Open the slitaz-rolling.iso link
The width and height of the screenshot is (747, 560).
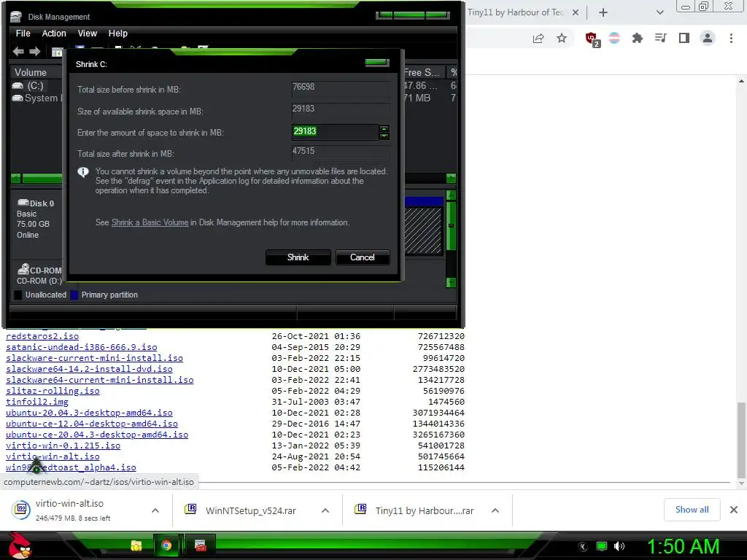tap(53, 391)
